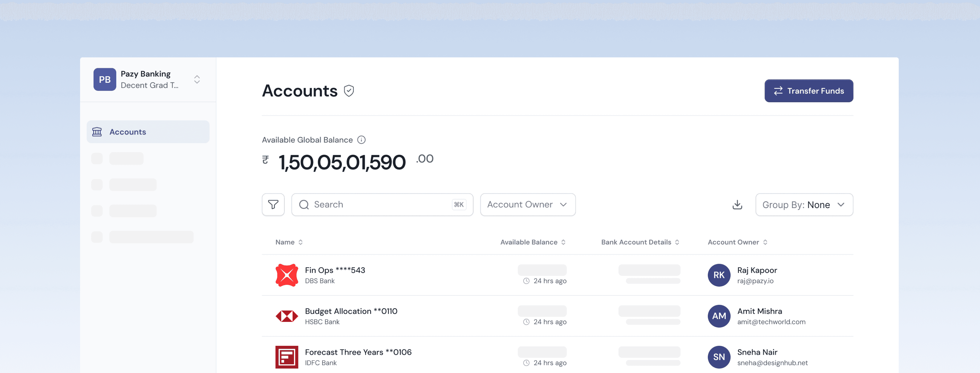Change the Group By option from None
Image resolution: width=980 pixels, height=373 pixels.
click(x=804, y=204)
